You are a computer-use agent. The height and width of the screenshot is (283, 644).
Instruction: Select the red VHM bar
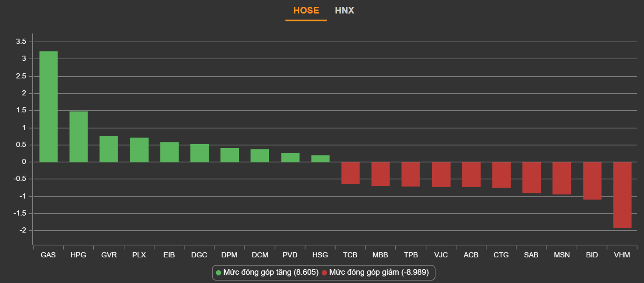622,195
